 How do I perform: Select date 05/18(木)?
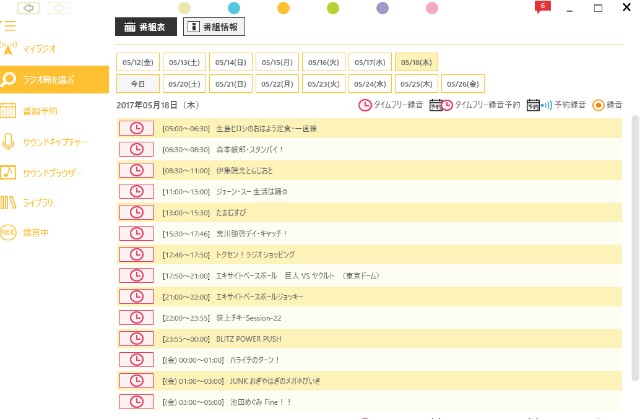pos(416,62)
